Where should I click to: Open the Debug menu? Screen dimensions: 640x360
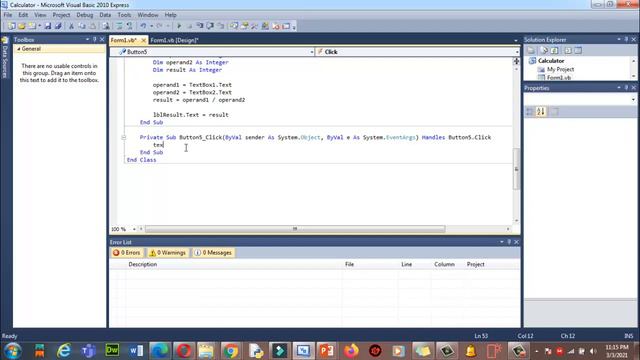pos(84,15)
